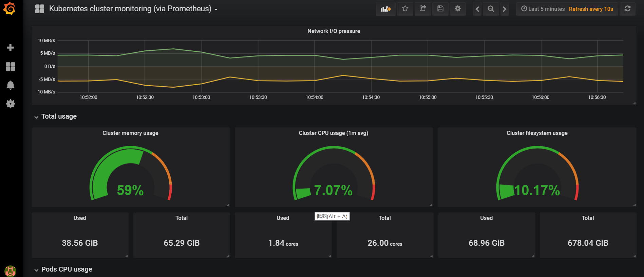644x277 pixels.
Task: Click the refresh dashboard icon
Action: click(x=627, y=9)
